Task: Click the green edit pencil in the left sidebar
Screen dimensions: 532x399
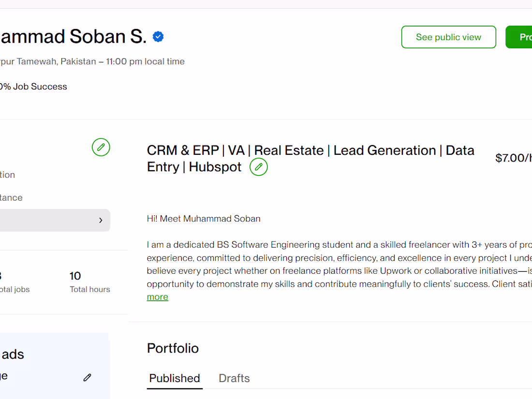Action: 101,147
